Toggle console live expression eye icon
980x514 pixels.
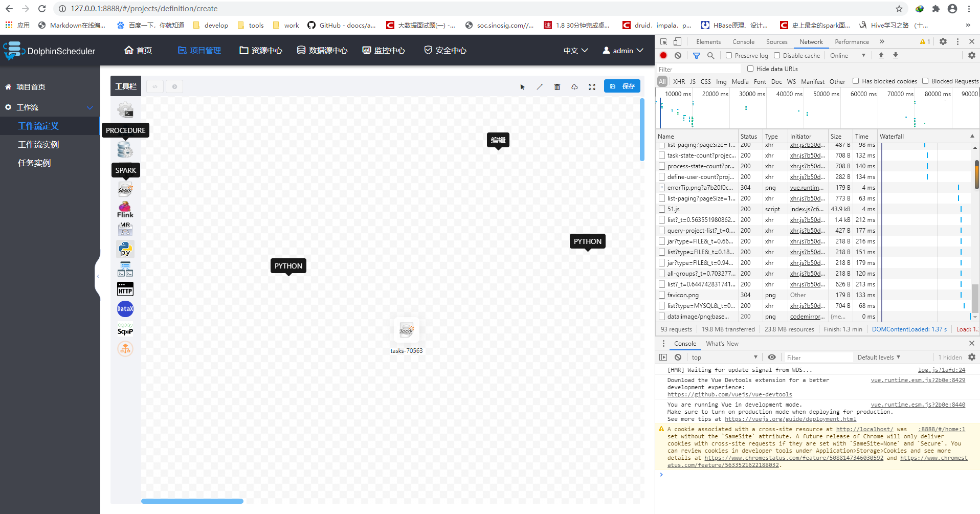(x=772, y=357)
